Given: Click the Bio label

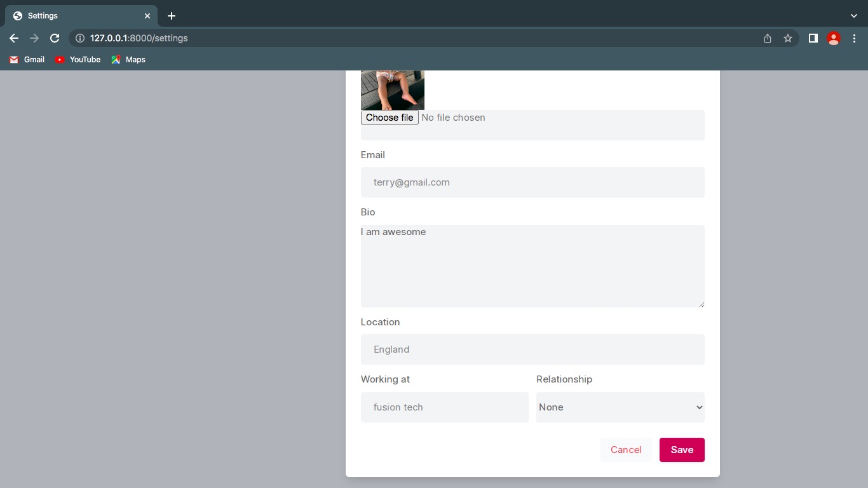Looking at the screenshot, I should [368, 212].
